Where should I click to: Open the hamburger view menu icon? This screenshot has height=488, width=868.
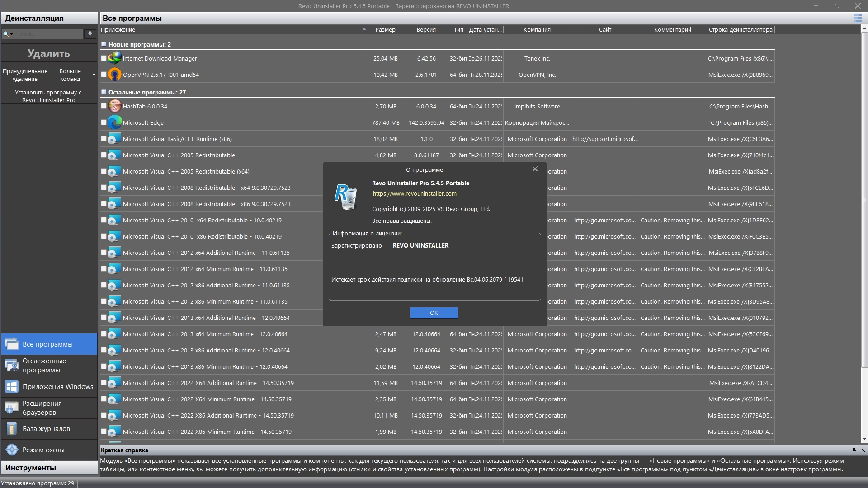(857, 18)
